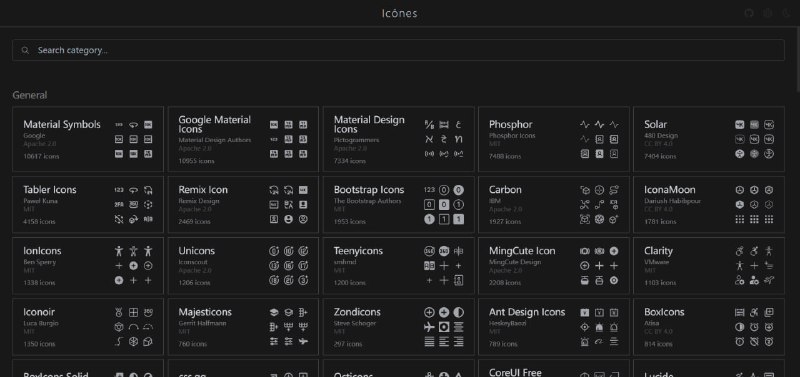Open the Unicons collection by Iconscout
Screen dimensions: 800x377
click(243, 265)
